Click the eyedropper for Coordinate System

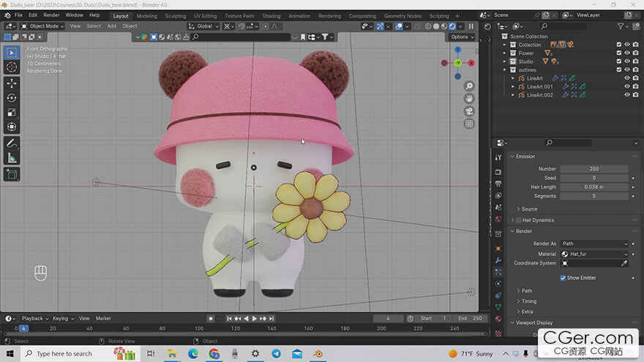(624, 263)
